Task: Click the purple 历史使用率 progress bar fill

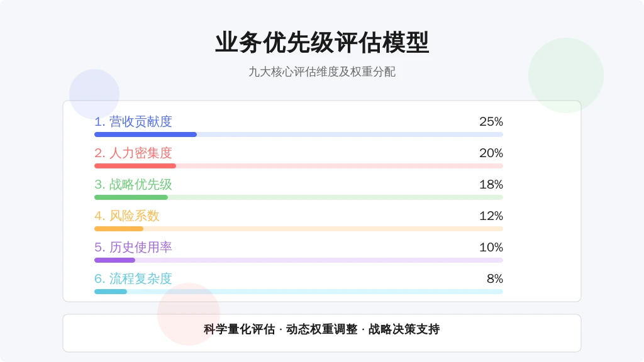Action: pyautogui.click(x=114, y=260)
